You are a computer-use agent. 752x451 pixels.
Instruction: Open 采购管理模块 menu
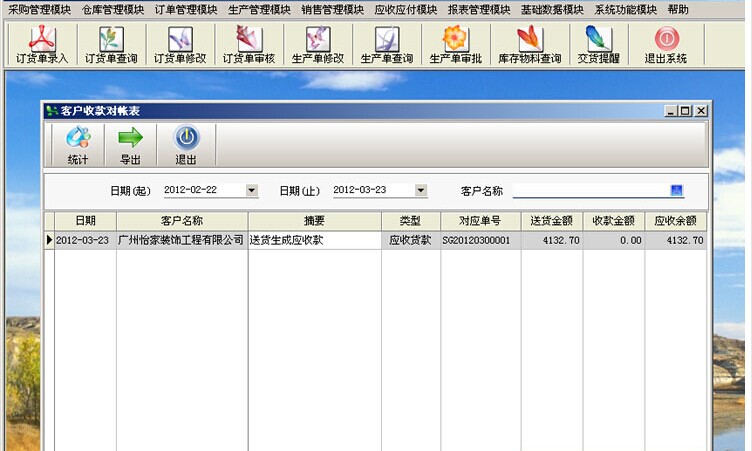click(x=40, y=10)
